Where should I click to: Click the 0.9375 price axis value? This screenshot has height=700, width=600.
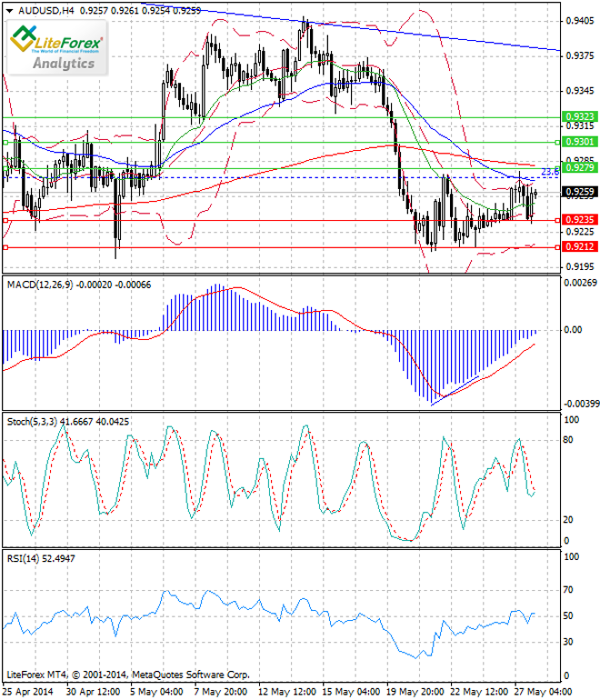tap(580, 55)
